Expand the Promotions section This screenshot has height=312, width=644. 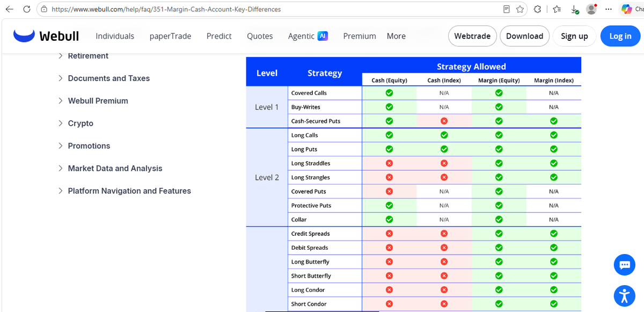[84, 146]
